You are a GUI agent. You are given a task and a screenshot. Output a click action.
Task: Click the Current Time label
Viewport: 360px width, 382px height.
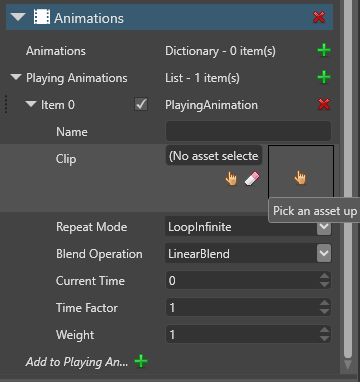(x=90, y=281)
